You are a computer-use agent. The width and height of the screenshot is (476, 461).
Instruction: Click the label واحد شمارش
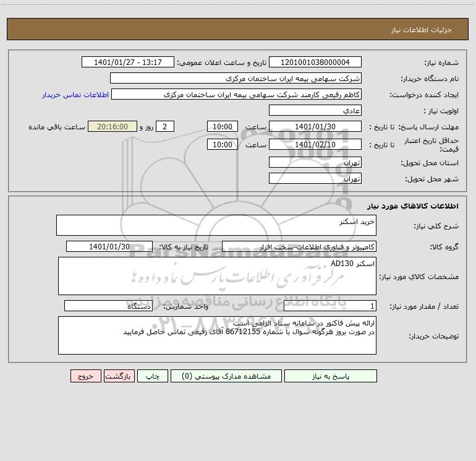click(186, 307)
